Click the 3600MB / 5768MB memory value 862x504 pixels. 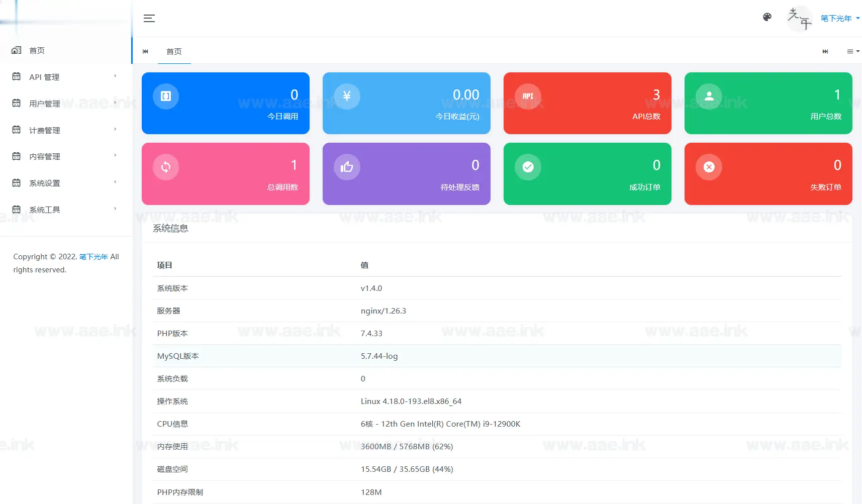click(407, 447)
